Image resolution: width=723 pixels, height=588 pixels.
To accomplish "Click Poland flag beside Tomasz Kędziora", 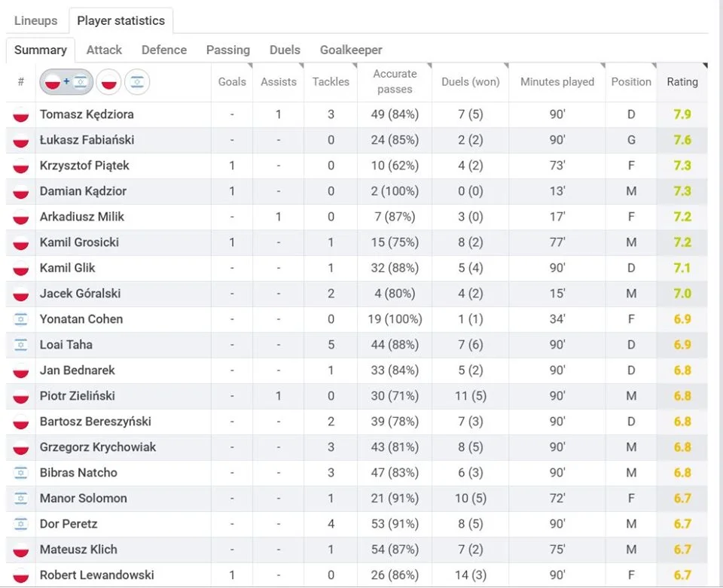I will tap(20, 115).
